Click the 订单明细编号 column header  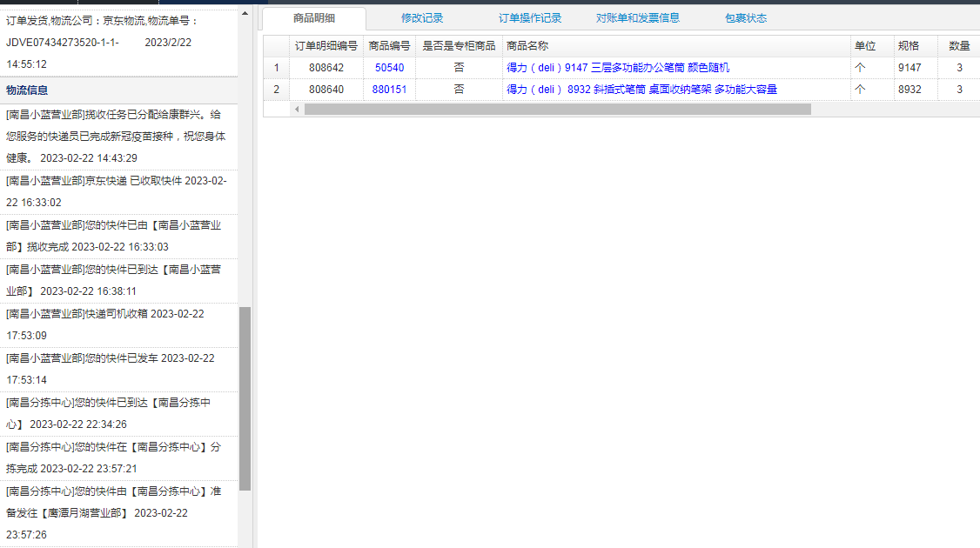(x=326, y=46)
